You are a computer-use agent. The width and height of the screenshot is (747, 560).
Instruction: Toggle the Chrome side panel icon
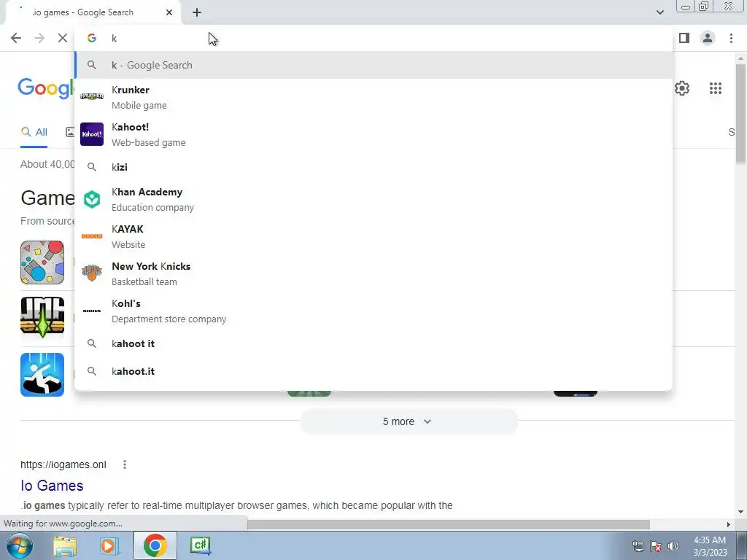coord(684,38)
